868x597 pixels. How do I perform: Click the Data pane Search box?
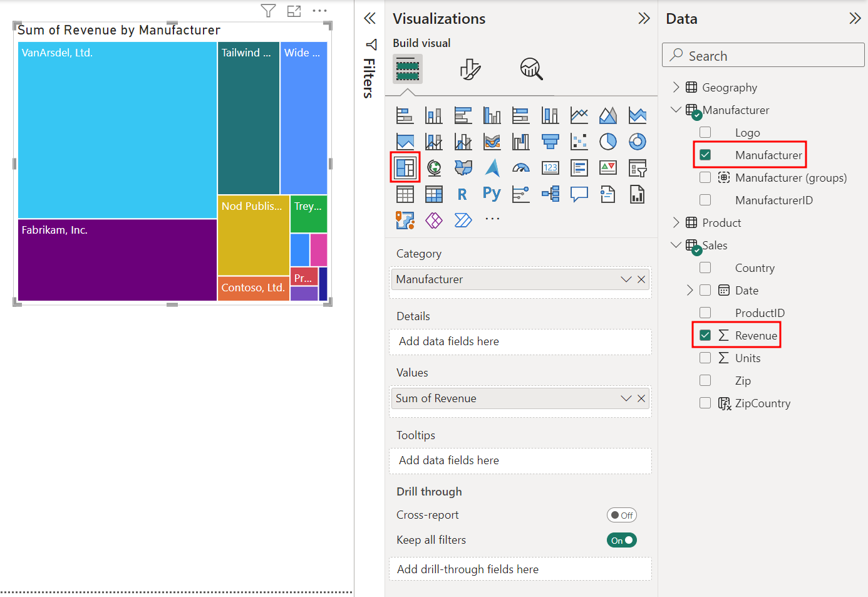763,55
